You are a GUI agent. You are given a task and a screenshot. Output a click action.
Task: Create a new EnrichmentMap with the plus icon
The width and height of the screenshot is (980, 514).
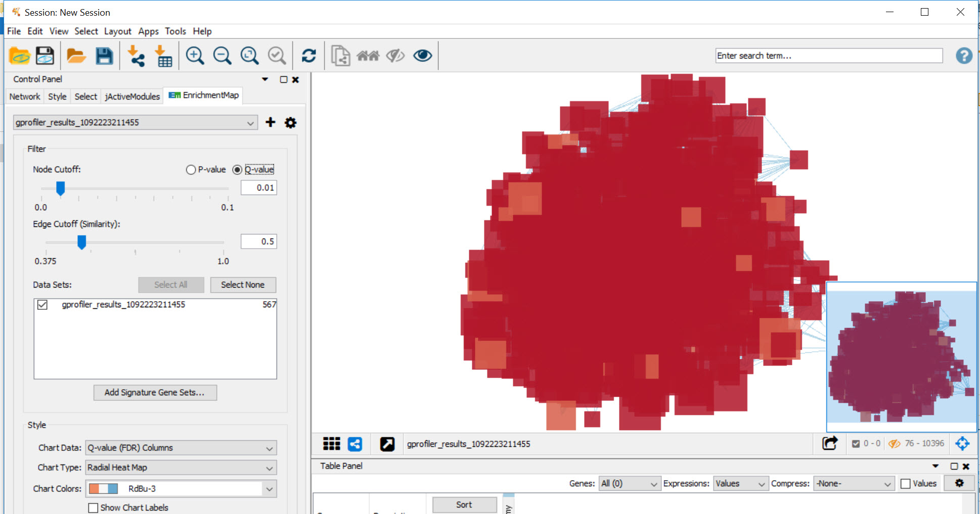[x=270, y=122]
